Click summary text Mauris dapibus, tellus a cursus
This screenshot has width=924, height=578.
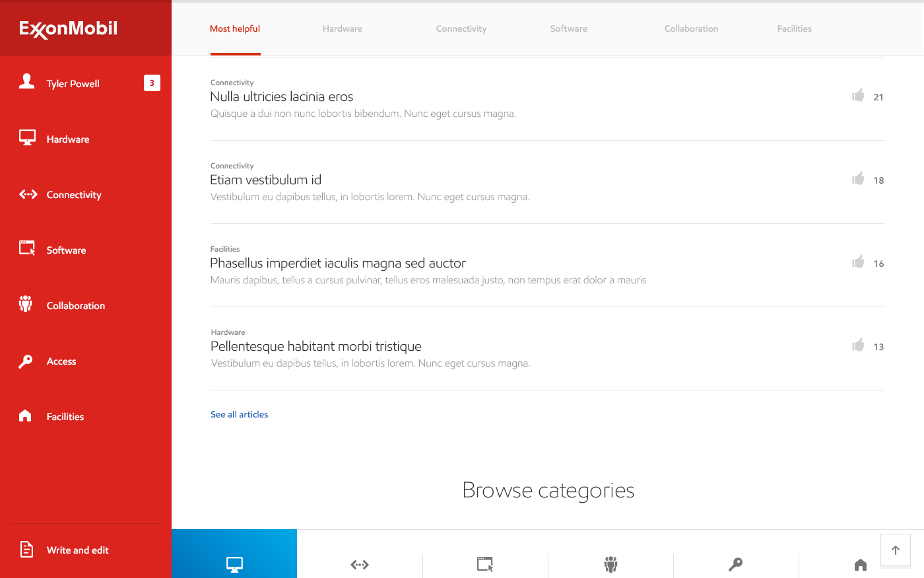[x=428, y=280]
